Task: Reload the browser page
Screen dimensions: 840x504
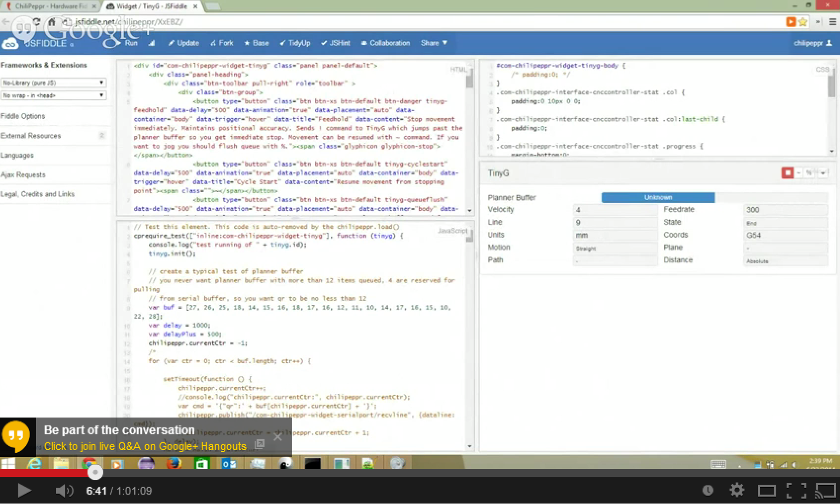Action: click(x=37, y=22)
